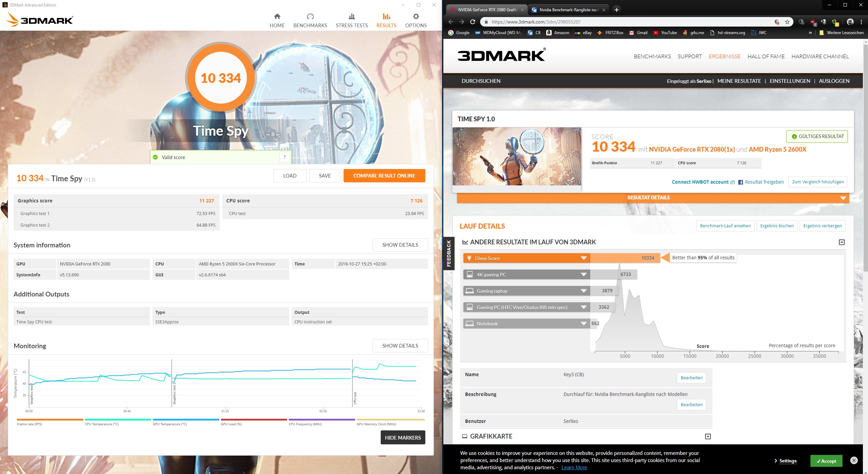
Task: Open HALL OF FAME menu item
Action: [x=766, y=57]
